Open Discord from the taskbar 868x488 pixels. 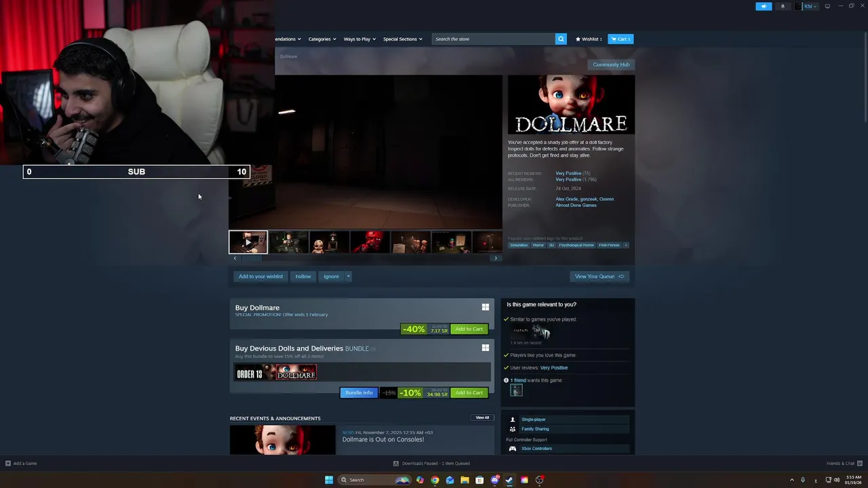494,480
